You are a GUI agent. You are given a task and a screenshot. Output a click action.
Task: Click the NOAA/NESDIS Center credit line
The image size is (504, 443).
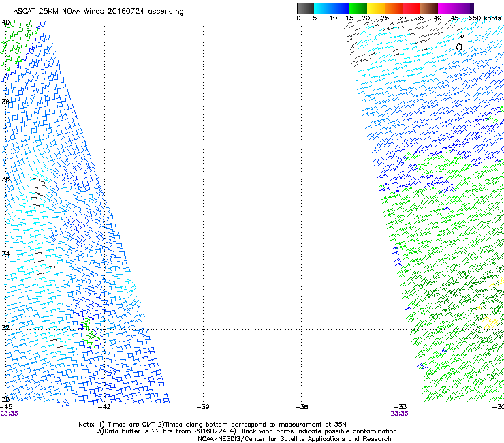tap(294, 439)
